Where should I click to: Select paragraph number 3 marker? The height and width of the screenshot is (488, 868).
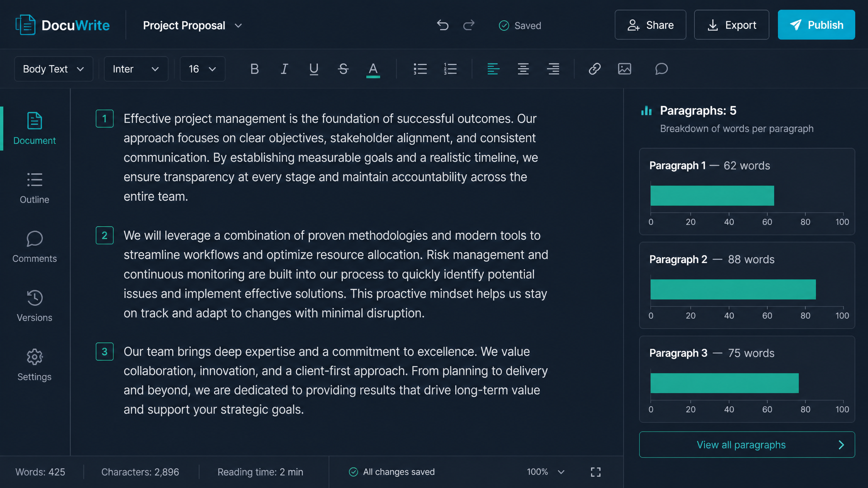(x=105, y=352)
